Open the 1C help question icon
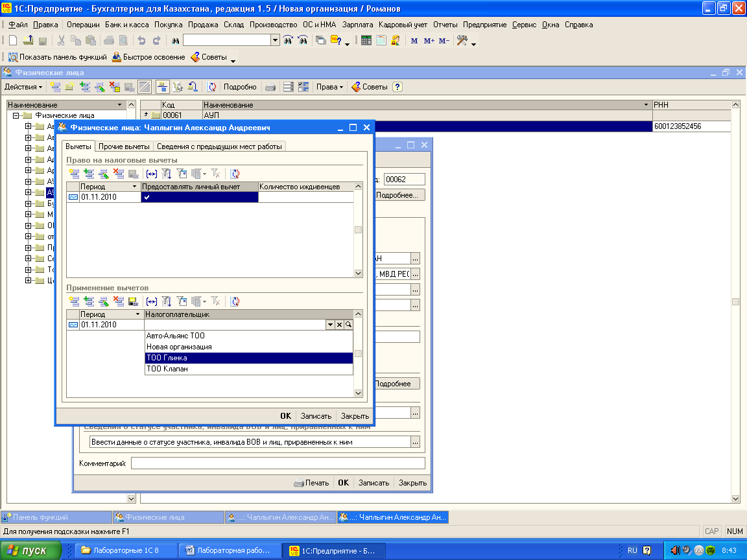This screenshot has height=560, width=747. 336,40
